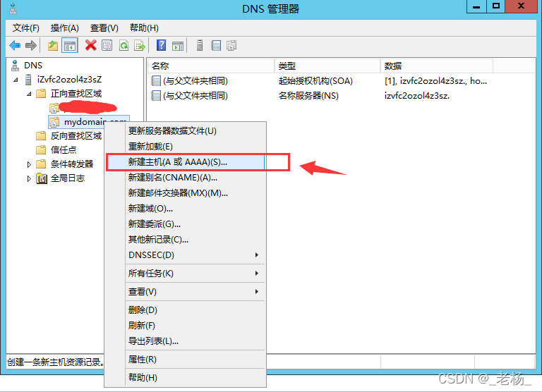Click the notepad record list toolbar icon

216,45
